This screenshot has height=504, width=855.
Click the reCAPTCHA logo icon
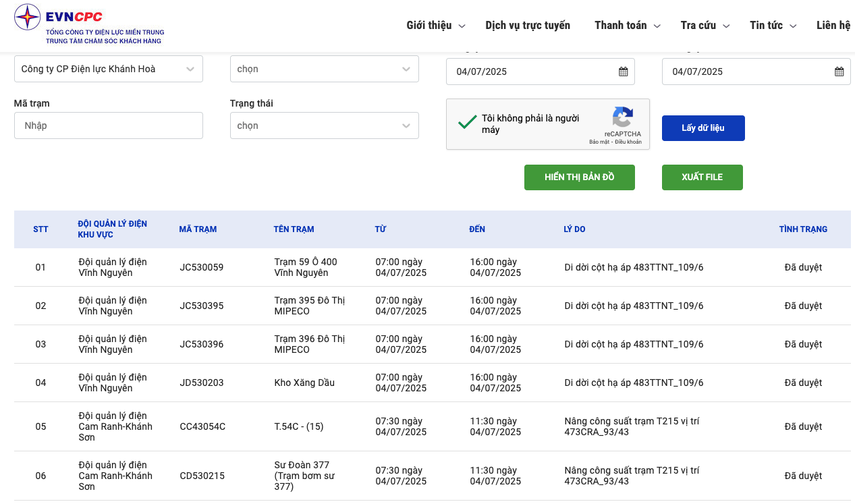(x=622, y=117)
